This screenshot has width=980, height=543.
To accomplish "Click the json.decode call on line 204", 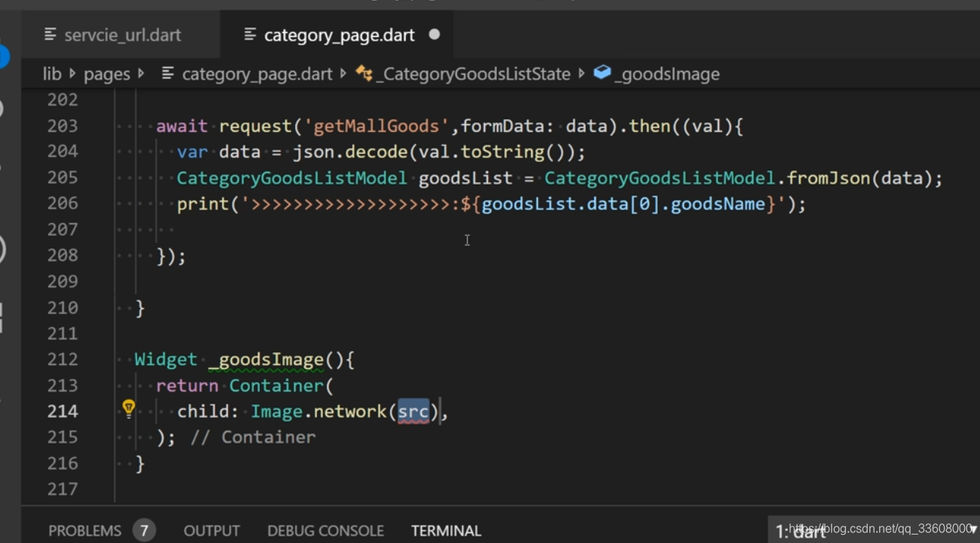I will [x=350, y=152].
